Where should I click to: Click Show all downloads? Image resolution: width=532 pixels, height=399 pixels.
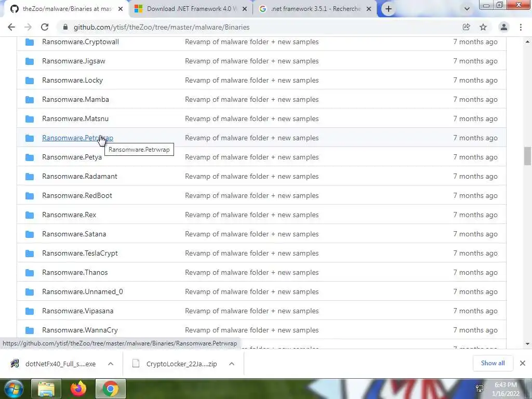(x=493, y=363)
